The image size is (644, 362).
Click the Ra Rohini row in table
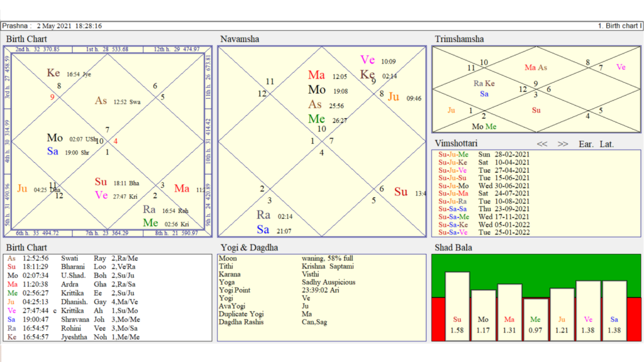pos(73,328)
